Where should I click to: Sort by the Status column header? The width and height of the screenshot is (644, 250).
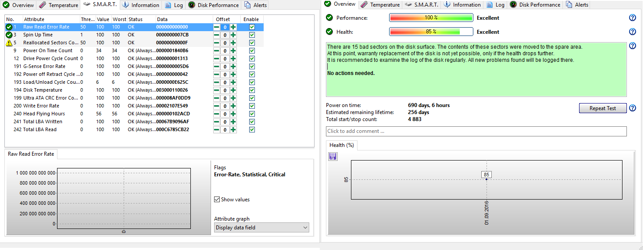141,19
